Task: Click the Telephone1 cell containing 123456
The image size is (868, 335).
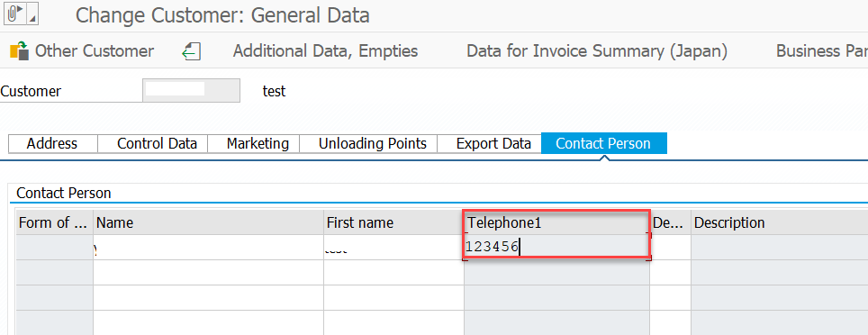Action: click(x=556, y=247)
